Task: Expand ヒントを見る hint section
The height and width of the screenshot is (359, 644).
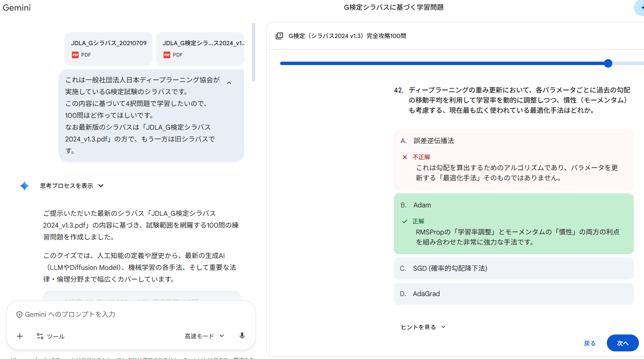Action: [x=423, y=327]
